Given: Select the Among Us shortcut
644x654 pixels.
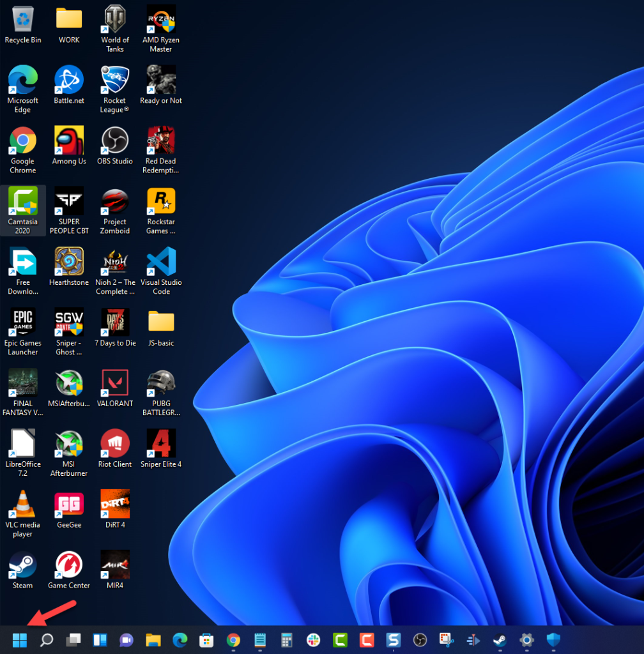Looking at the screenshot, I should 69,146.
